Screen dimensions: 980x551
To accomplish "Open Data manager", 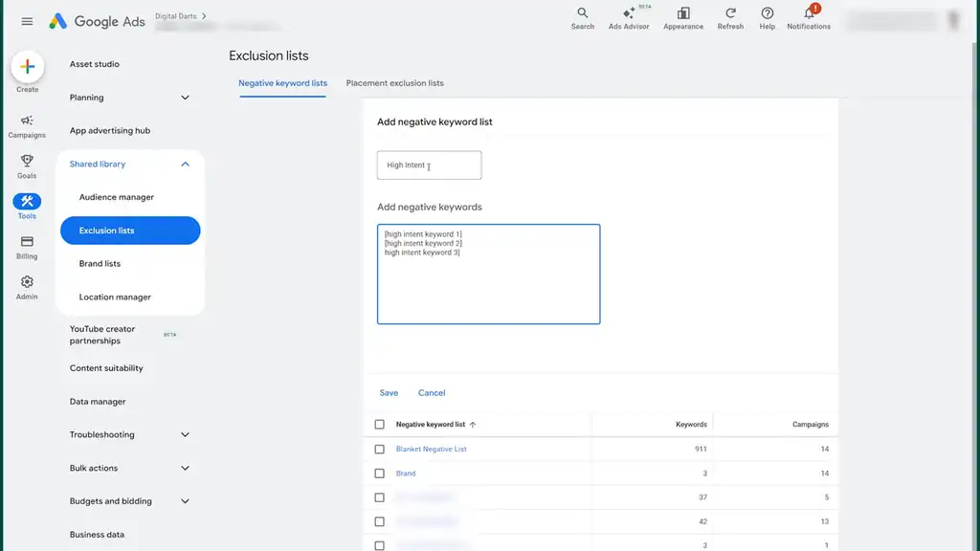I will click(x=98, y=402).
